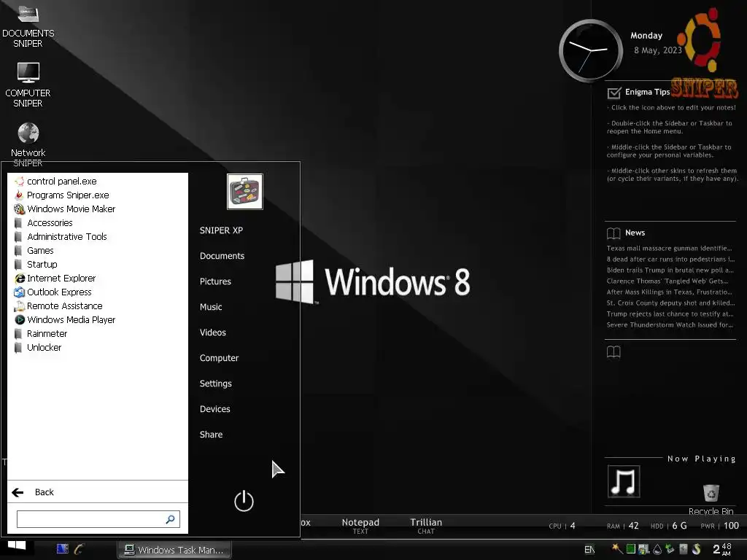Launch Remote Assistance

pos(58,306)
